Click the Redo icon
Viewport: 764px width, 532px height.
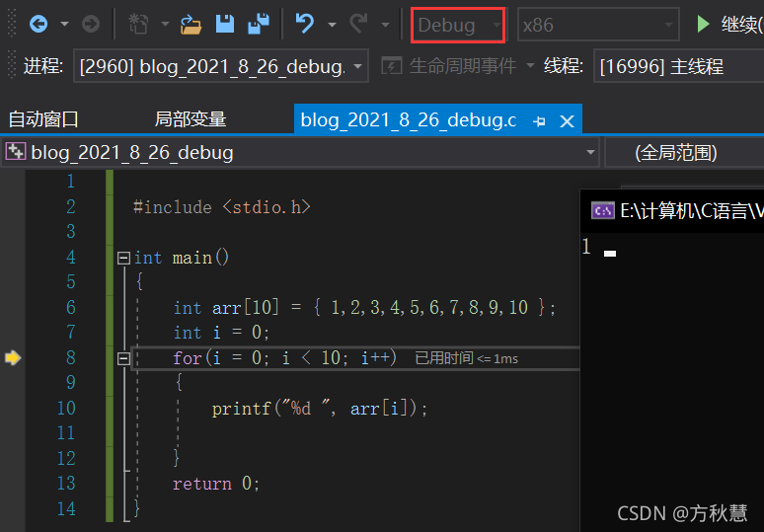[358, 24]
